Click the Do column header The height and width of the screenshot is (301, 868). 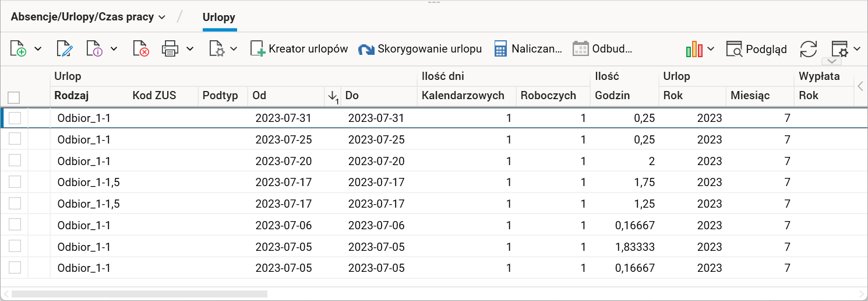352,96
